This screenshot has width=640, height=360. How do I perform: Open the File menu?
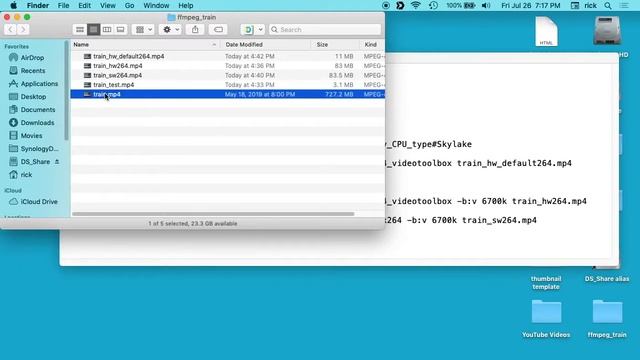(63, 6)
